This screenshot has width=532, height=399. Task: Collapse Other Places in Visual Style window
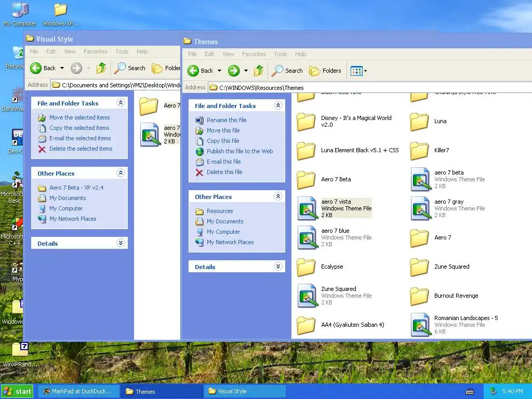coord(121,172)
